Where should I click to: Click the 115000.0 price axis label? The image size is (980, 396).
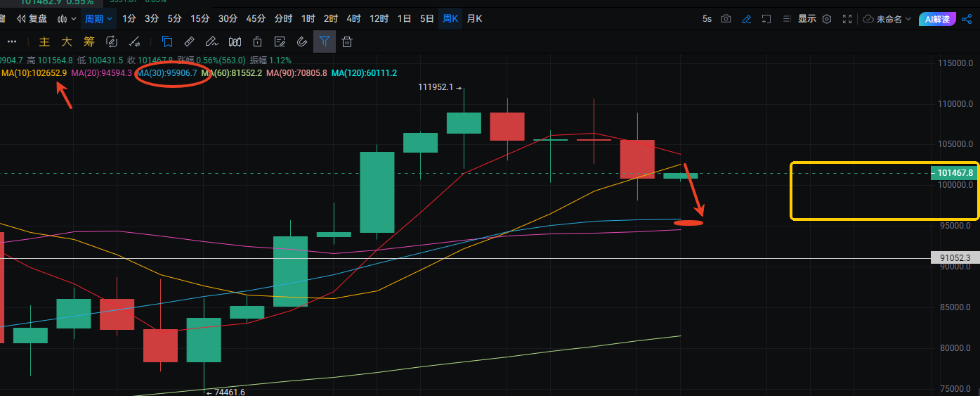(957, 63)
